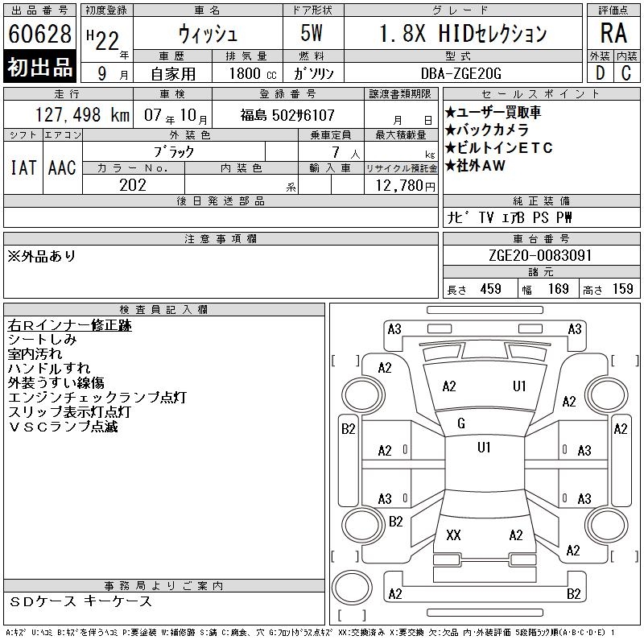Select the underlined 右Rインナー修正跡 remark
Viewport: 644px width, 644px height.
click(x=69, y=325)
